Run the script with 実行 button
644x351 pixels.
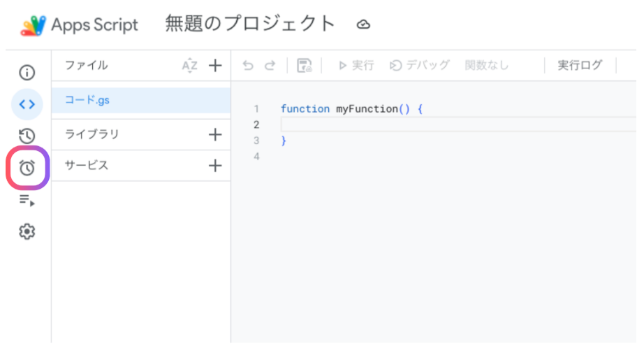pyautogui.click(x=356, y=66)
